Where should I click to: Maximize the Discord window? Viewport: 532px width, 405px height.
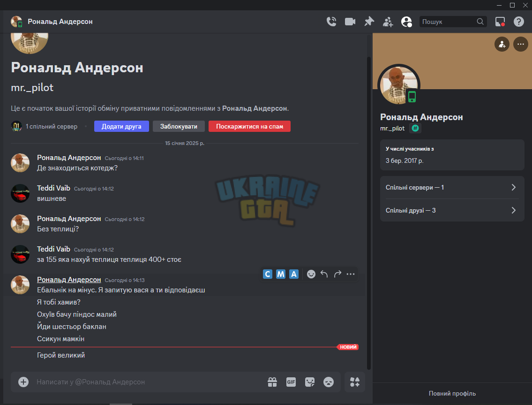point(512,5)
